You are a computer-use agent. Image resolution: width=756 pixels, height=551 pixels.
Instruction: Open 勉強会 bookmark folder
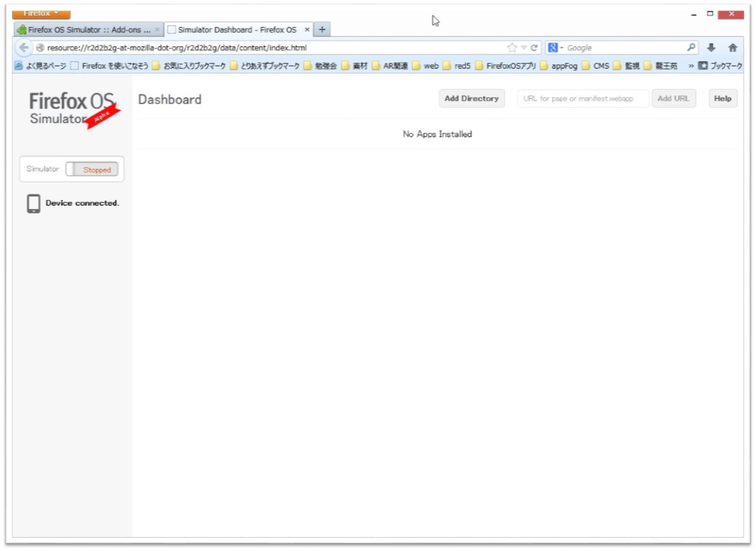320,66
